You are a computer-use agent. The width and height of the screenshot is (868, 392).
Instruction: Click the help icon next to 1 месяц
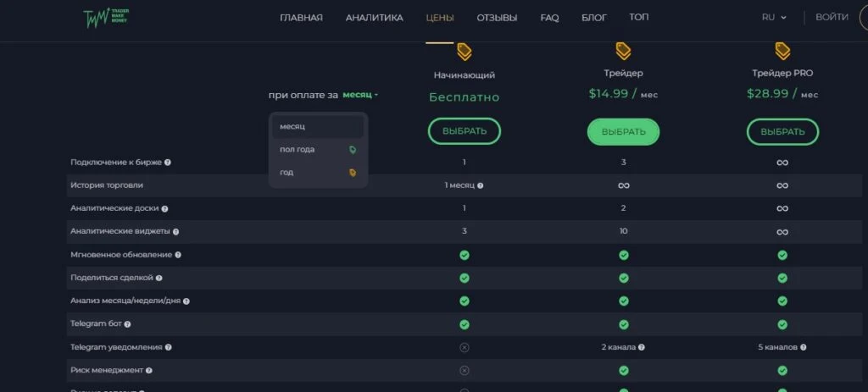click(x=480, y=185)
